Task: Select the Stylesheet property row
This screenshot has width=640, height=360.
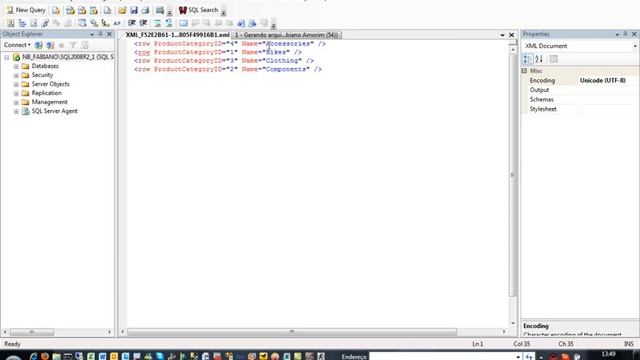Action: [x=580, y=109]
